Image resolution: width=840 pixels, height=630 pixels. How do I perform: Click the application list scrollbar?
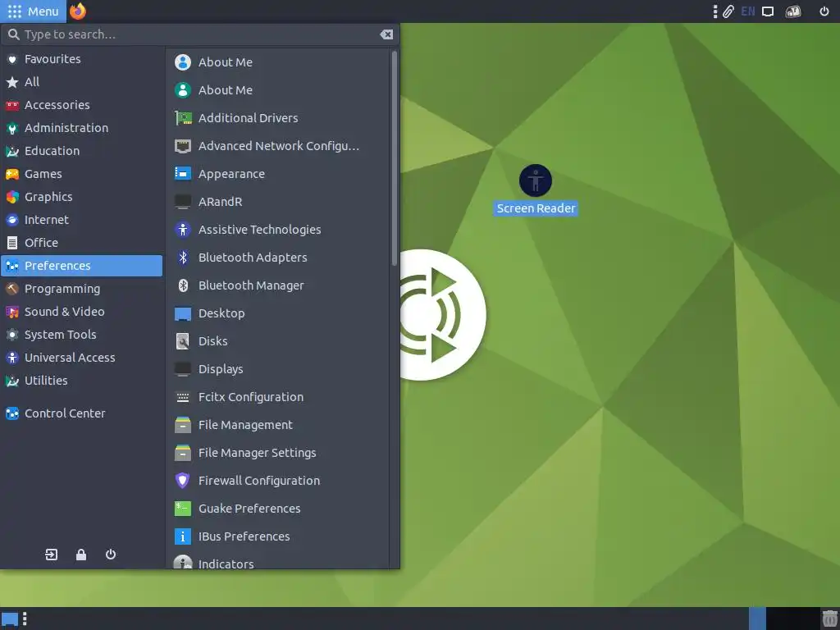[395, 158]
